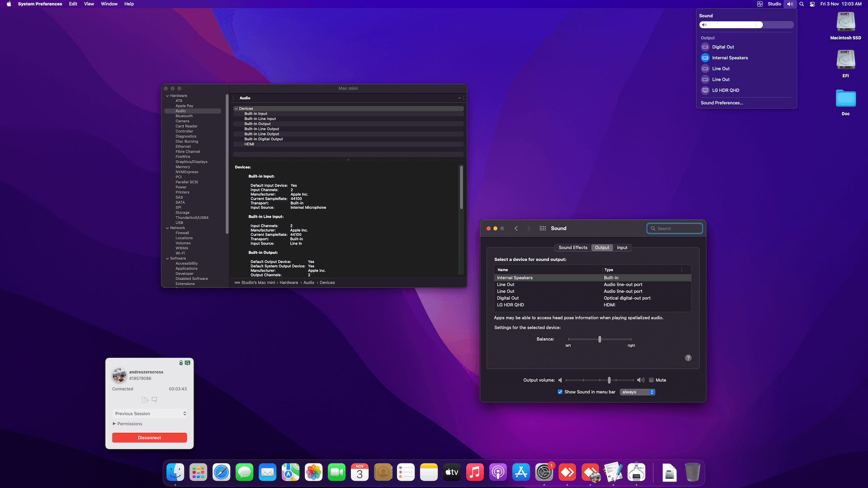Click the red Disconnect button
Viewport: 868px width, 488px height.
(150, 437)
